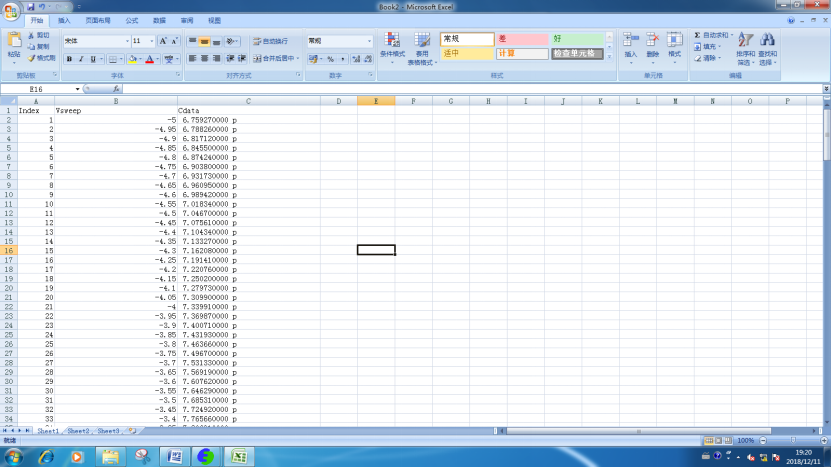Open the font name 宋体 dropdown

pos(127,41)
